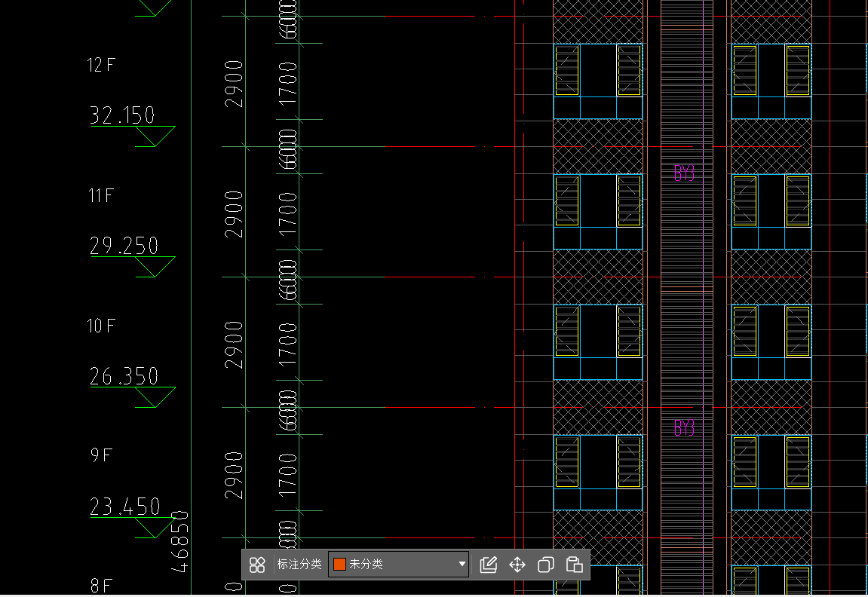Click the edit annotation pencil icon
868x597 pixels.
click(488, 565)
